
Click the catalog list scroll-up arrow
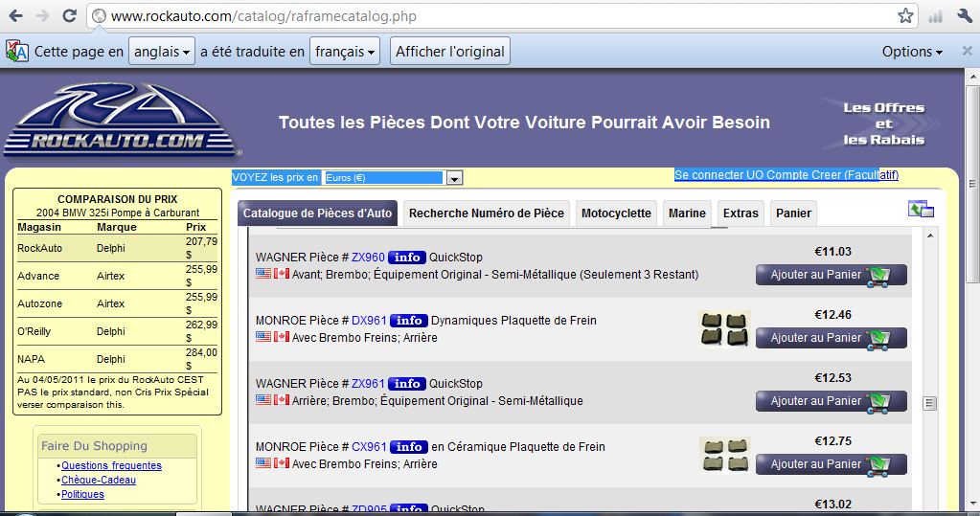pyautogui.click(x=930, y=236)
